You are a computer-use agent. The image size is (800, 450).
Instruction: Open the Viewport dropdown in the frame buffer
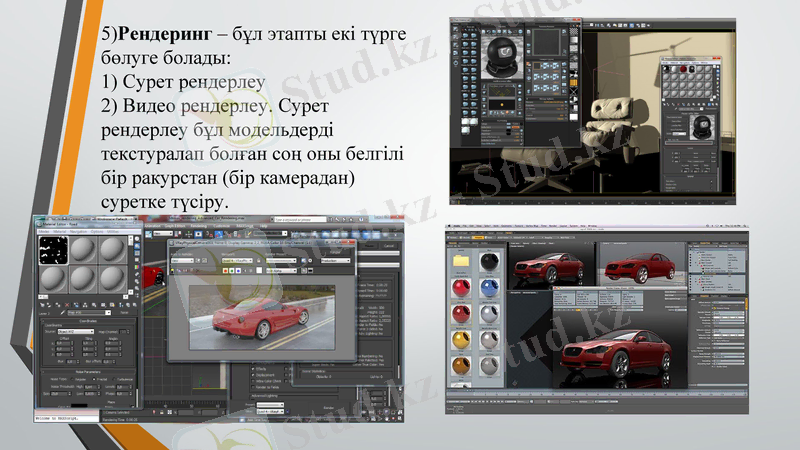(x=237, y=261)
